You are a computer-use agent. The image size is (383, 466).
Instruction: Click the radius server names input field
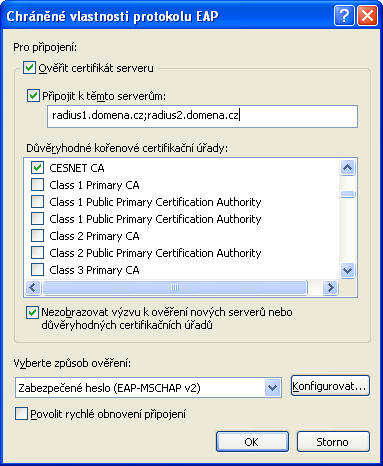202,116
